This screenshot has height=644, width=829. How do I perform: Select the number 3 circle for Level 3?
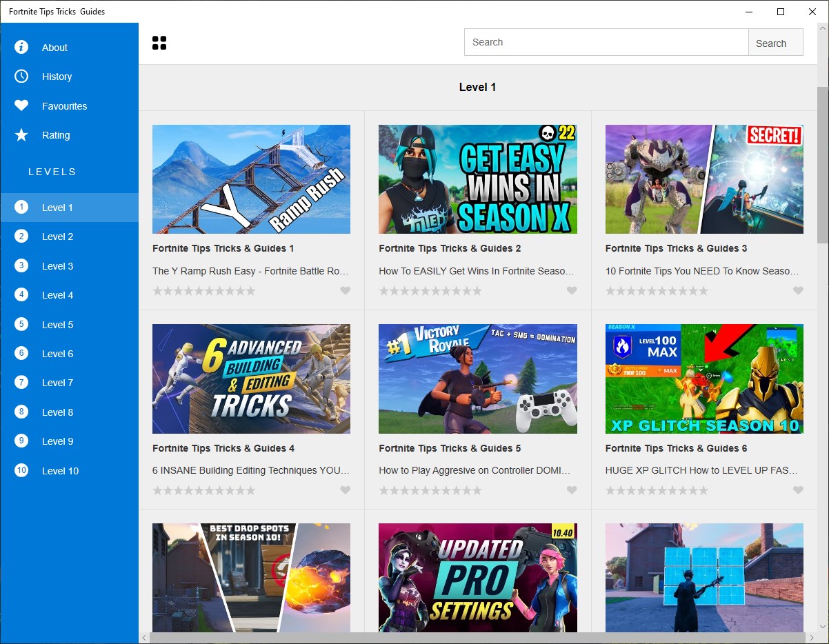(x=21, y=265)
